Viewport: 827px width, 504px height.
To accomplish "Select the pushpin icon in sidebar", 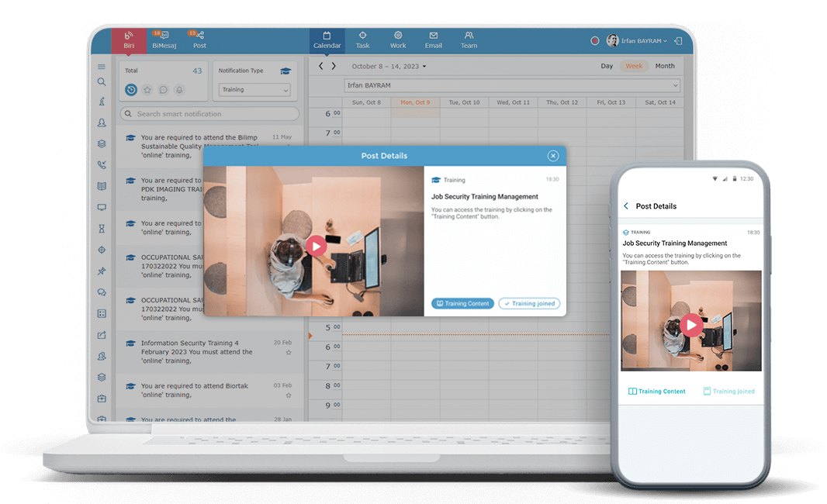I will coord(102,271).
